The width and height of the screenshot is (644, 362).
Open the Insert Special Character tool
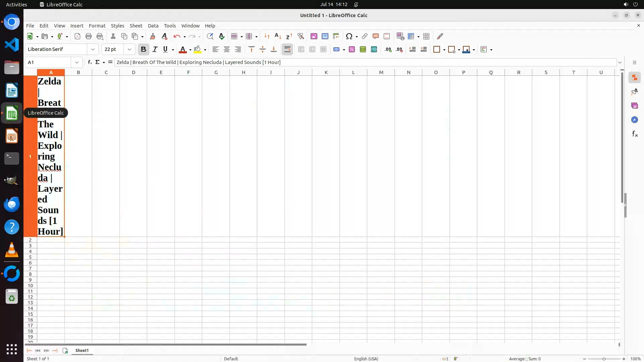349,36
